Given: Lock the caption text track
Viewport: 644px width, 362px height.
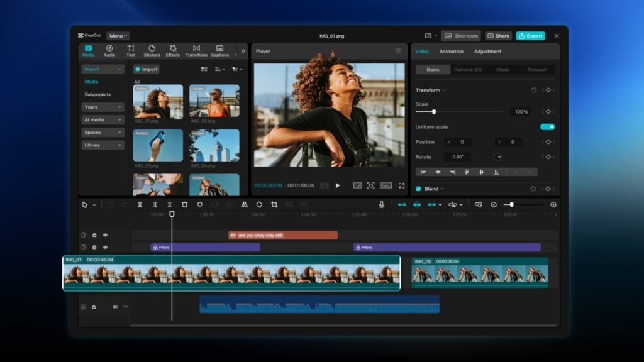Looking at the screenshot, I should pyautogui.click(x=94, y=235).
